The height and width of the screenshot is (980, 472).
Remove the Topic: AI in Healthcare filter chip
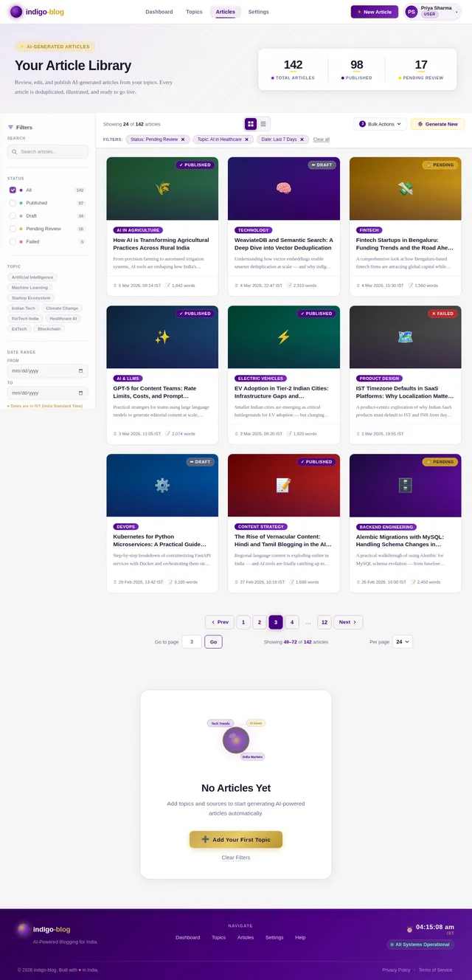point(247,139)
